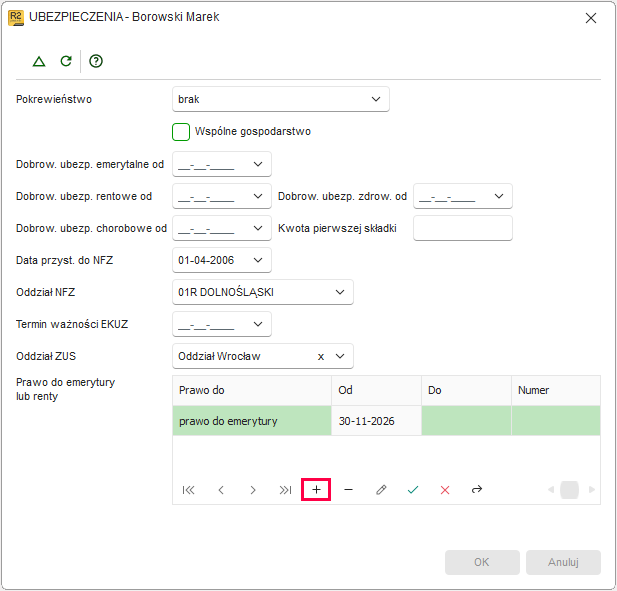This screenshot has height=591, width=617.
Task: Click the Kwota pierwszej składki field
Action: pos(462,228)
